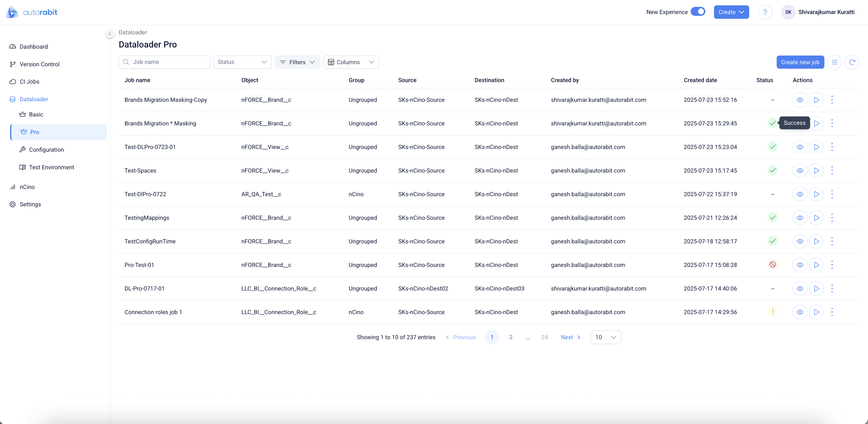Click the refresh icon beside Create new job

coord(852,62)
